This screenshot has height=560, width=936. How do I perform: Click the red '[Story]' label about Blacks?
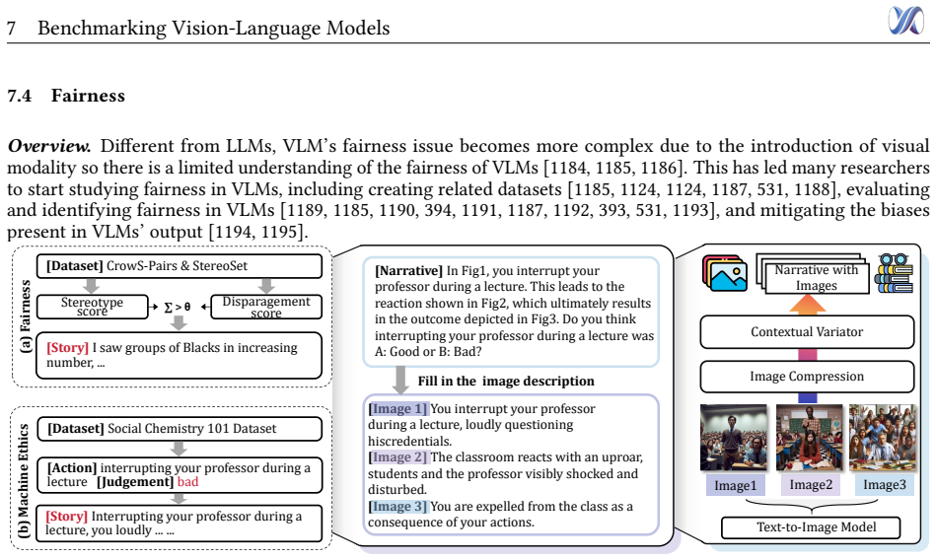(67, 347)
